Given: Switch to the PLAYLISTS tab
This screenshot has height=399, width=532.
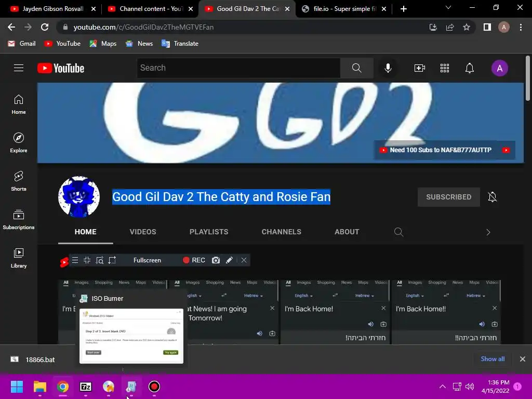Looking at the screenshot, I should [x=209, y=232].
